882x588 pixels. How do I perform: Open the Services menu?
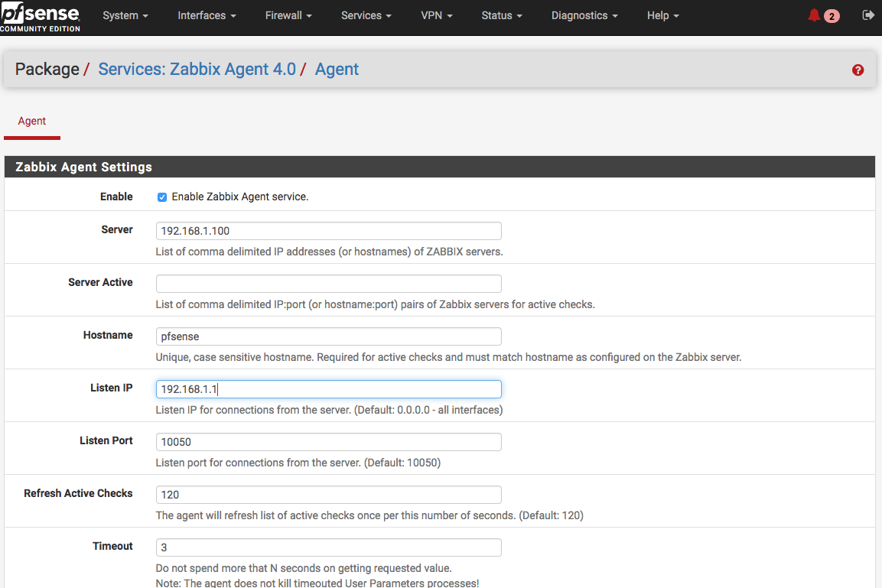click(366, 15)
